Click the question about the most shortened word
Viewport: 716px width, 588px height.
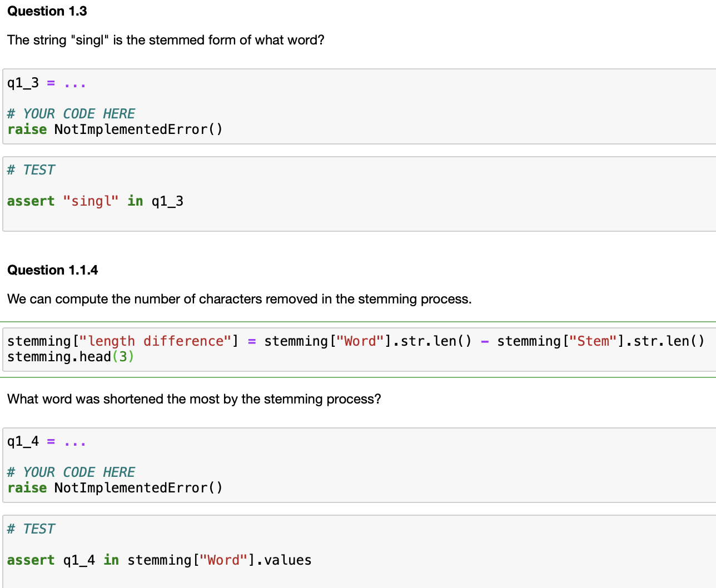click(x=193, y=398)
